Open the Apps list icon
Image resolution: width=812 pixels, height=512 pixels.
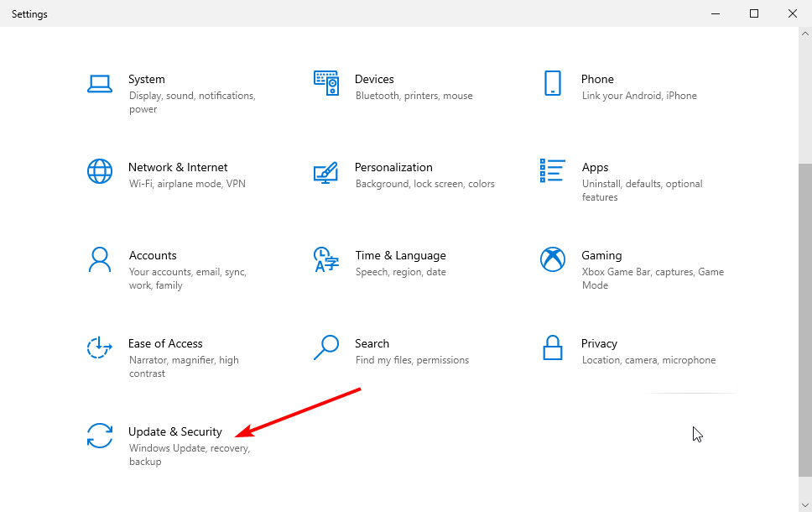552,171
